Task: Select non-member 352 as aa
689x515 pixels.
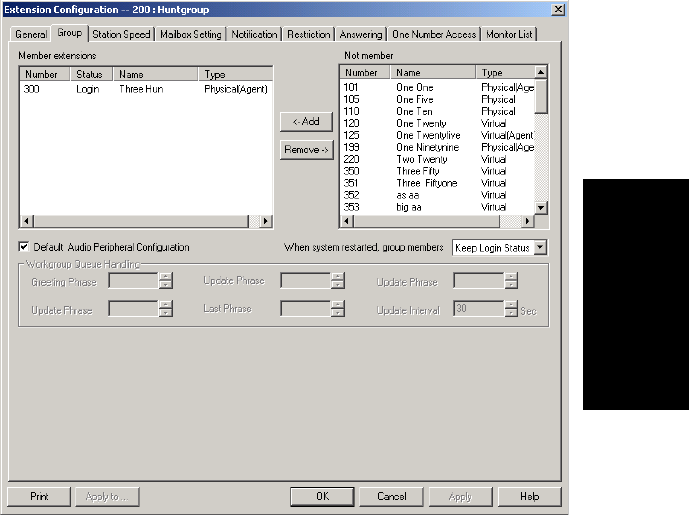Action: pos(437,195)
